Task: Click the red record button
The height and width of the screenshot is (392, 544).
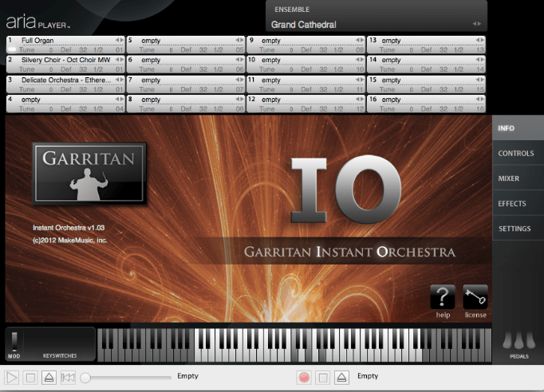Action: [304, 378]
